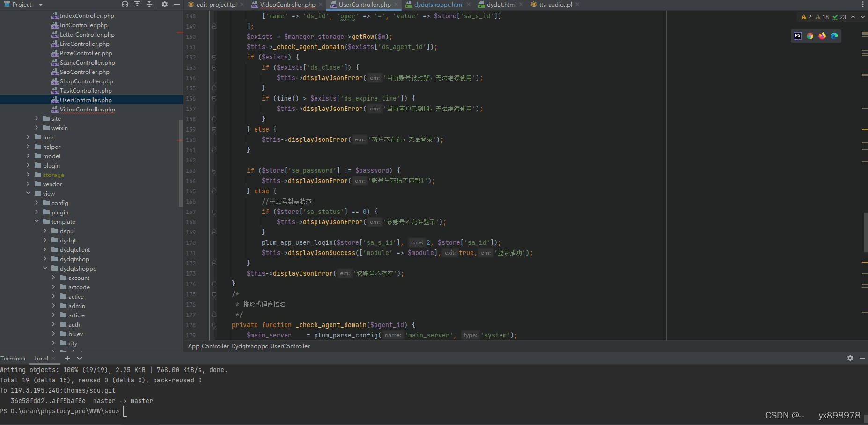This screenshot has height=425, width=868.
Task: Click the Expand All icon in Project toolbar
Action: (x=137, y=4)
